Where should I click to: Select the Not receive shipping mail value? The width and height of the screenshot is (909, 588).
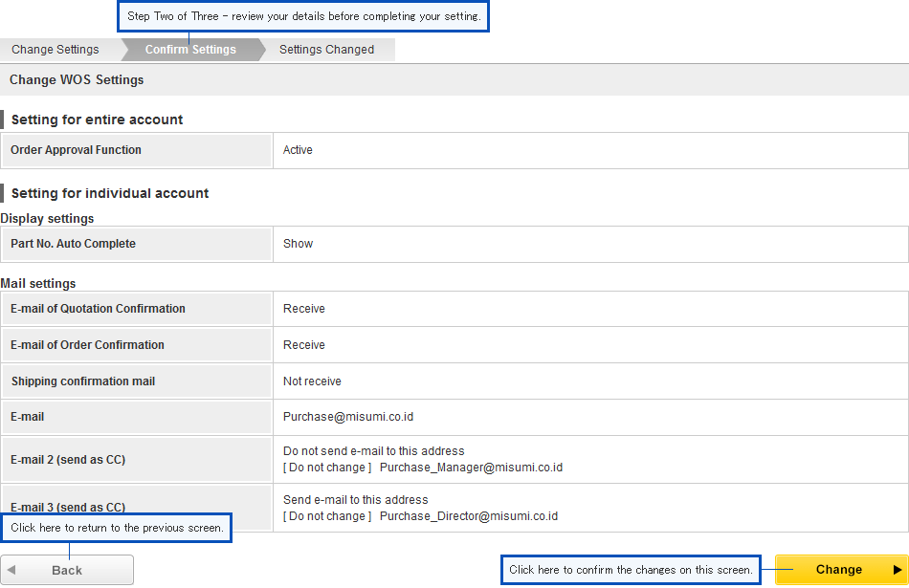[312, 381]
